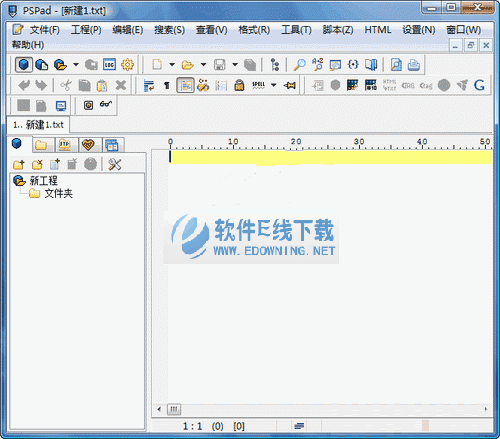Click the yellow highlighted editor line

(x=330, y=157)
